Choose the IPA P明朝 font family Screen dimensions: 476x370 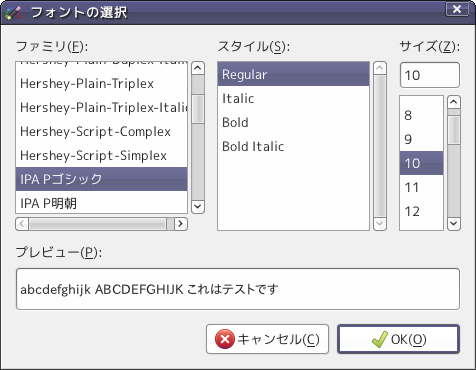[101, 203]
